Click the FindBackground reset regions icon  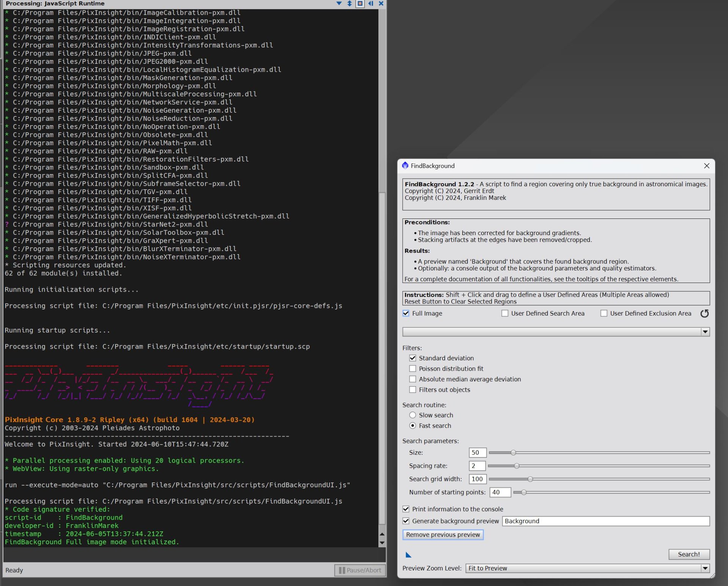[704, 313]
